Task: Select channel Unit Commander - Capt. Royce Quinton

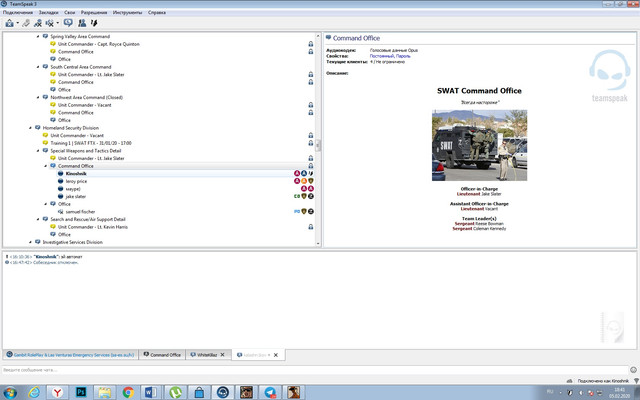Action: 98,44
